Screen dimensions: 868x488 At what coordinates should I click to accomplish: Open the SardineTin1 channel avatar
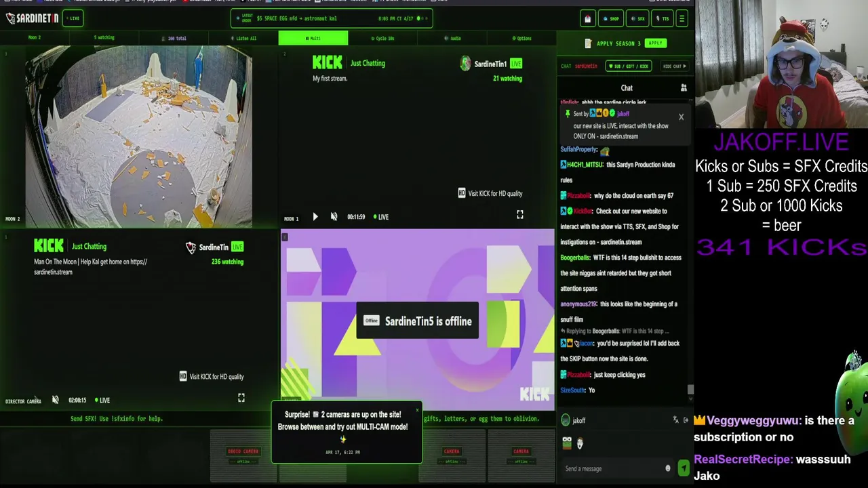point(465,64)
